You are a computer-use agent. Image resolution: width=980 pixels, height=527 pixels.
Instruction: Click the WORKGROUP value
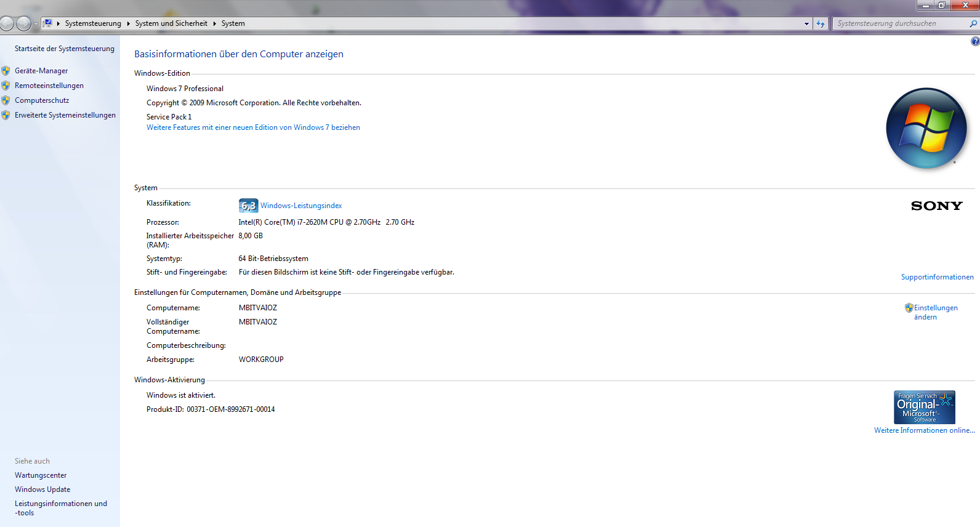[x=261, y=360]
